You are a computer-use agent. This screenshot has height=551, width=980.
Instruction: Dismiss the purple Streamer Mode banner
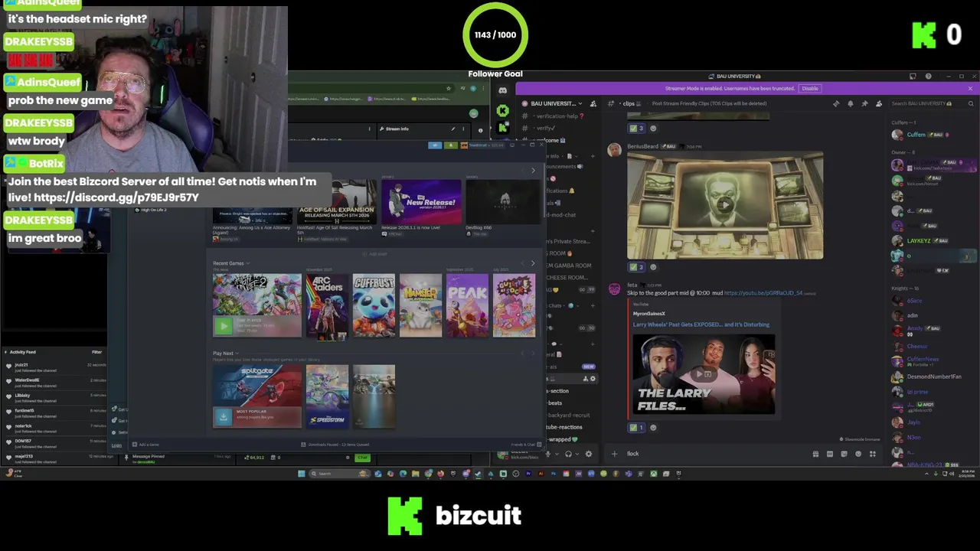[x=970, y=88]
